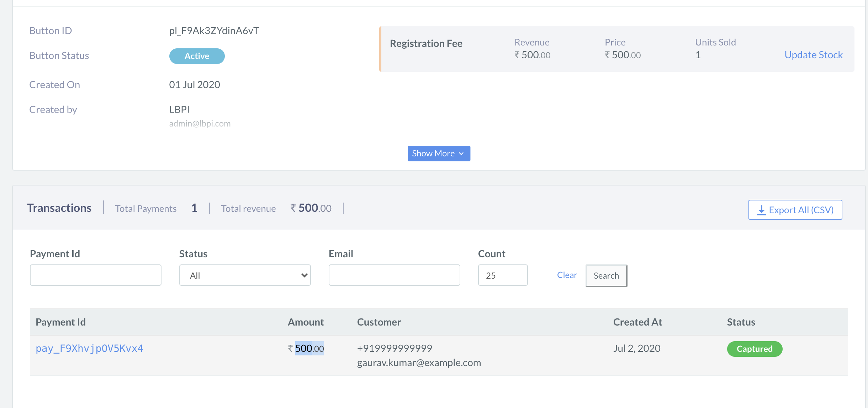Clear the transaction filters

click(567, 275)
